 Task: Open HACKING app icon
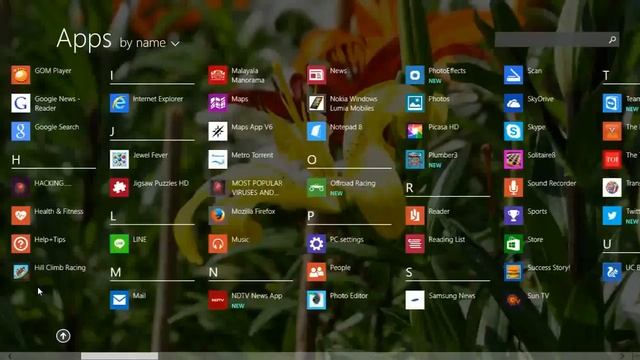pos(20,188)
